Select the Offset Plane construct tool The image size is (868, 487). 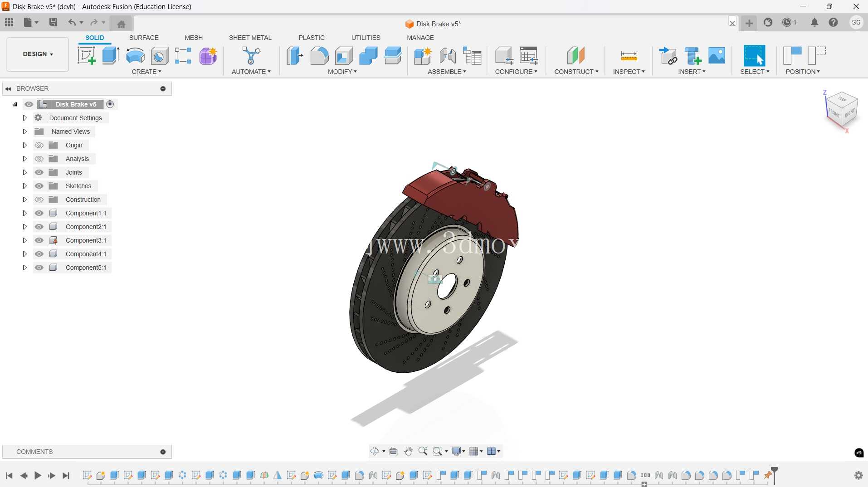tap(576, 56)
